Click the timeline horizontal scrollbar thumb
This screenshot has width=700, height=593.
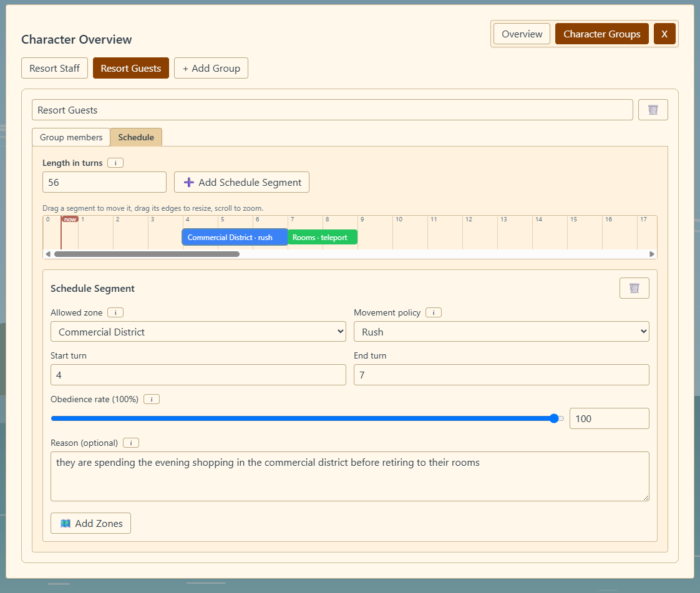(147, 254)
